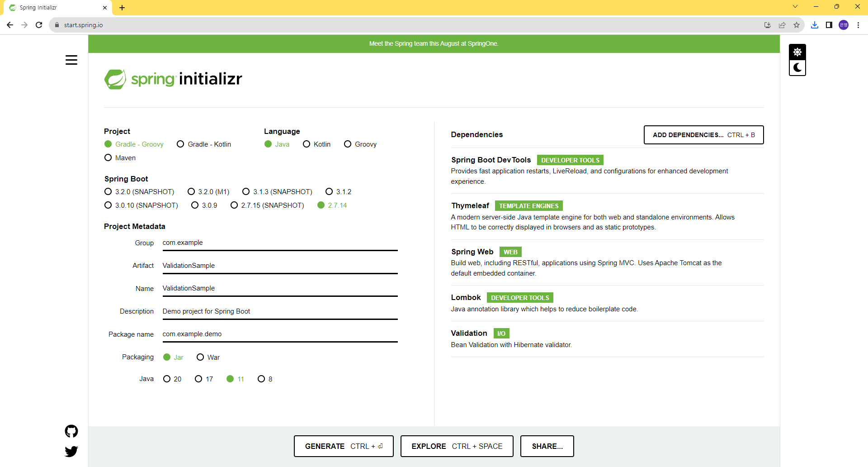Click the Artifact input field
The image size is (868, 467).
[x=280, y=266]
